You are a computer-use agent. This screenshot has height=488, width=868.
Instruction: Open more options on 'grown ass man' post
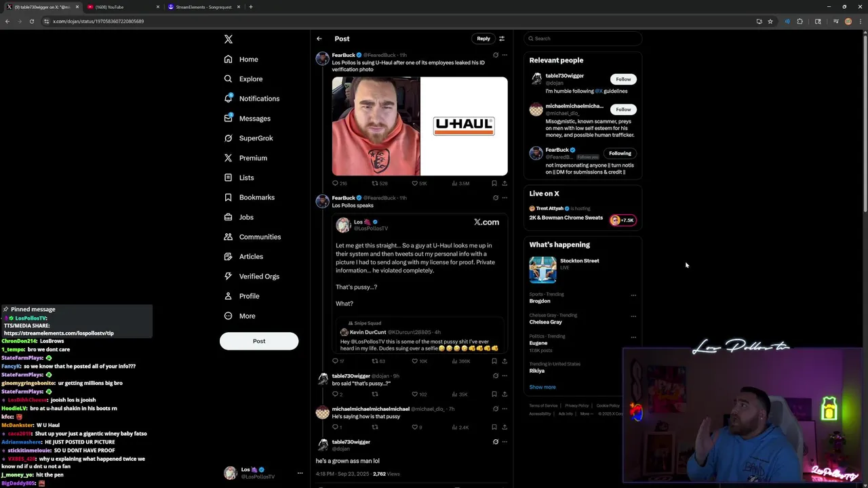click(x=505, y=442)
